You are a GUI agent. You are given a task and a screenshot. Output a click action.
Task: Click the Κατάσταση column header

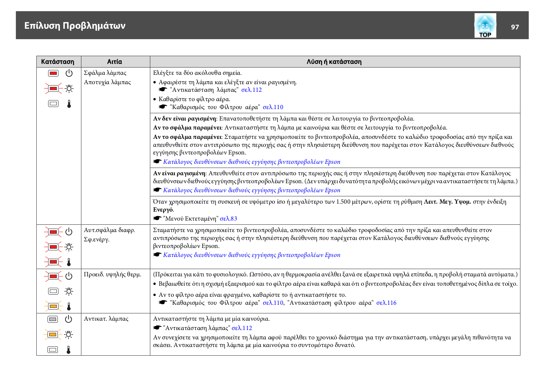(58, 62)
